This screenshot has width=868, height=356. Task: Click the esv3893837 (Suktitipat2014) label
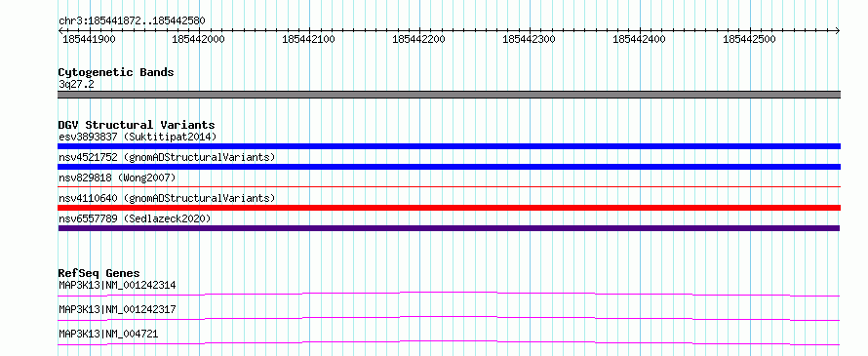point(138,137)
